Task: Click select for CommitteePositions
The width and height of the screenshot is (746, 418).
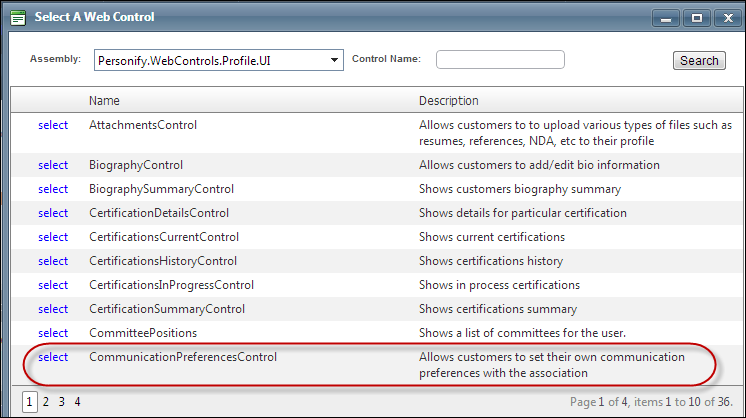Action: point(53,333)
